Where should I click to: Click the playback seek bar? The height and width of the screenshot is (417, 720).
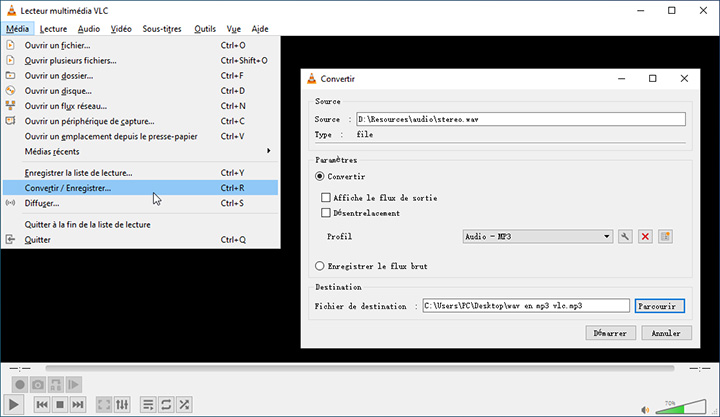(x=360, y=368)
